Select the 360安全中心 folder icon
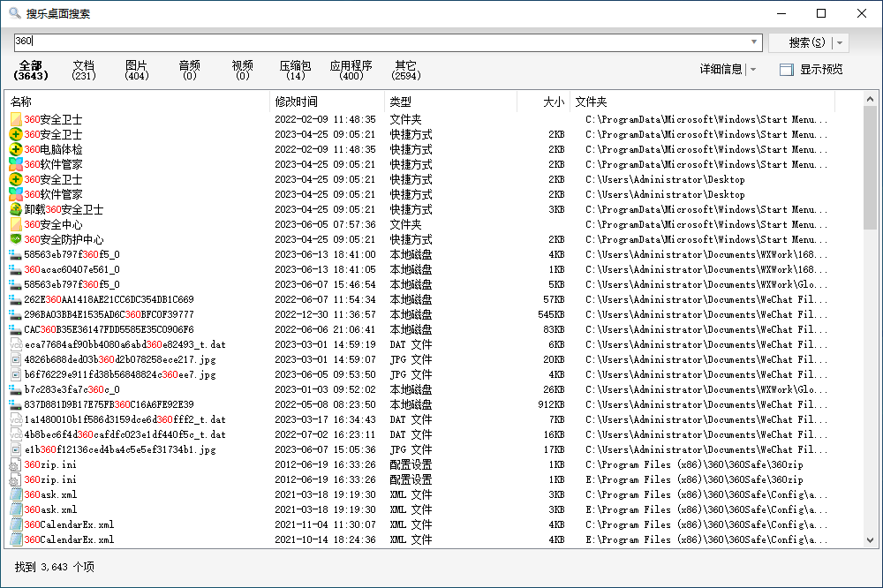Image resolution: width=883 pixels, height=588 pixels. pos(16,224)
